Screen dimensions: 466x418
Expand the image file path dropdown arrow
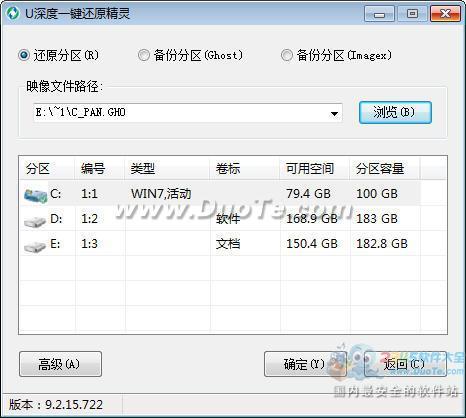point(334,113)
